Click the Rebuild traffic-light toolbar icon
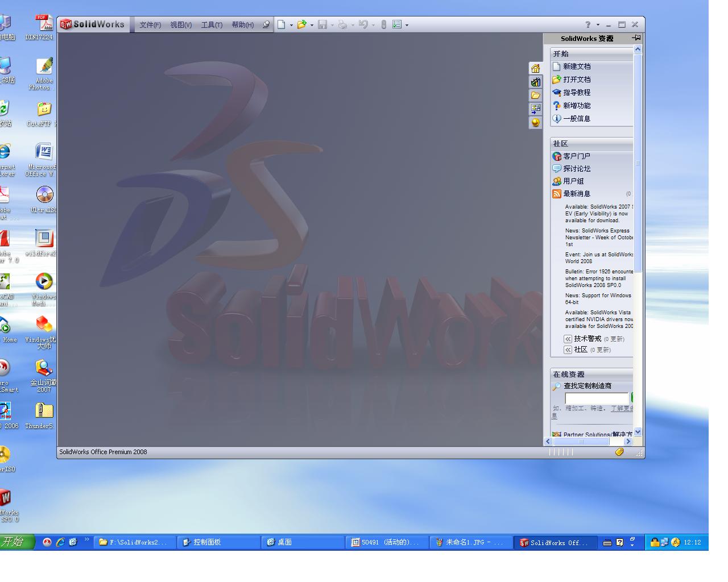Screen dimensions: 728x582 point(384,24)
